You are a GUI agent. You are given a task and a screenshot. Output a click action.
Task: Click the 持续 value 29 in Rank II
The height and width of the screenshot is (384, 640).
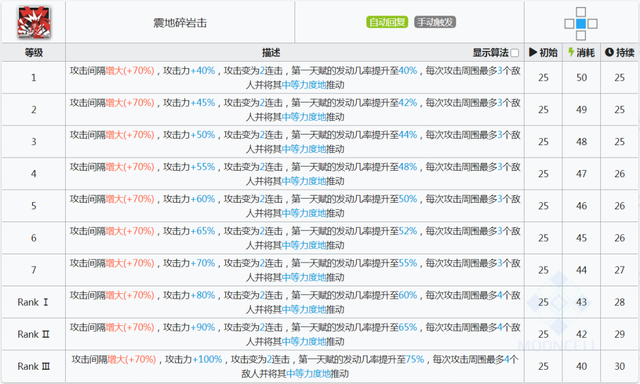[x=620, y=334]
